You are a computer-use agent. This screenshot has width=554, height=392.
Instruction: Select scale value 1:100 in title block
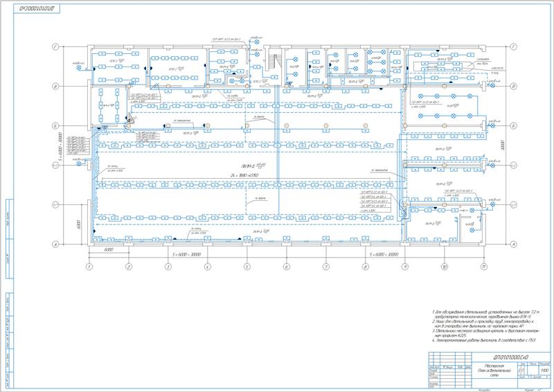pyautogui.click(x=544, y=370)
